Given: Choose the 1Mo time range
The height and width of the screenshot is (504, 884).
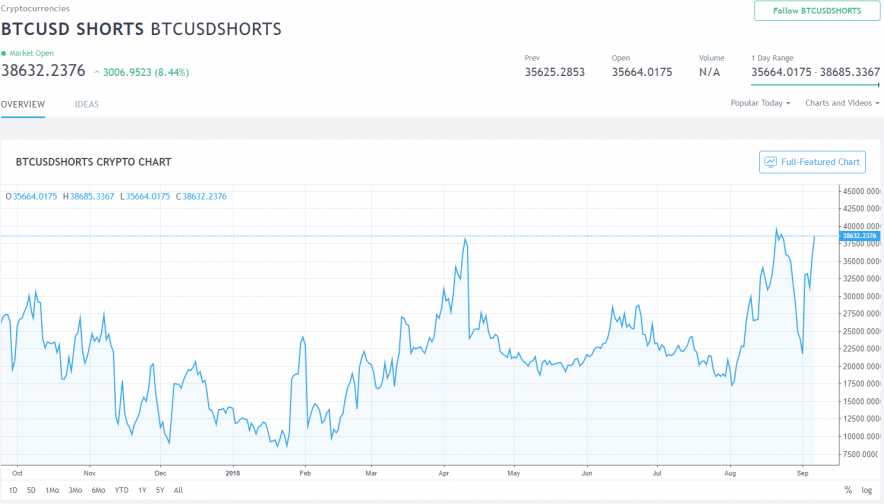Looking at the screenshot, I should tap(52, 490).
